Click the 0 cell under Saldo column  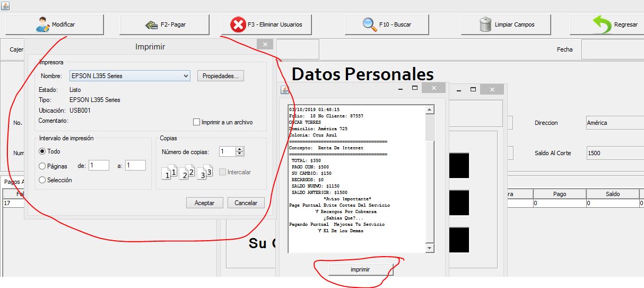coord(613,203)
